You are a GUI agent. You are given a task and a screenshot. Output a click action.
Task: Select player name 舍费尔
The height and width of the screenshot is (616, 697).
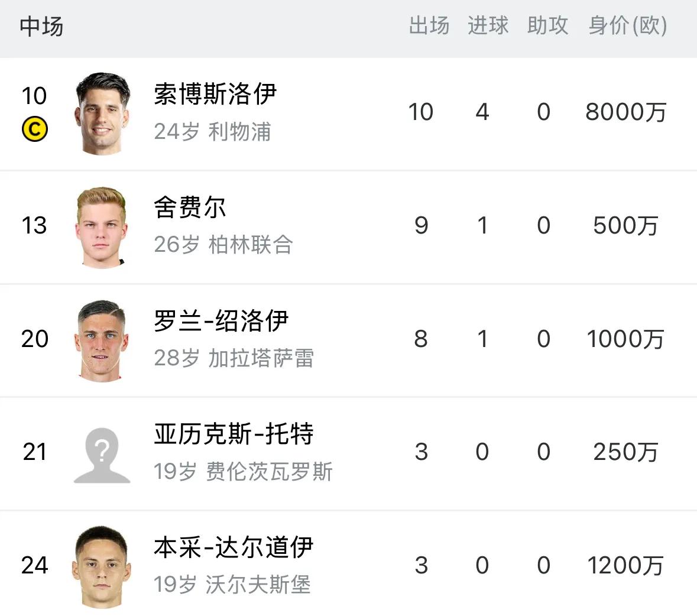tap(190, 207)
